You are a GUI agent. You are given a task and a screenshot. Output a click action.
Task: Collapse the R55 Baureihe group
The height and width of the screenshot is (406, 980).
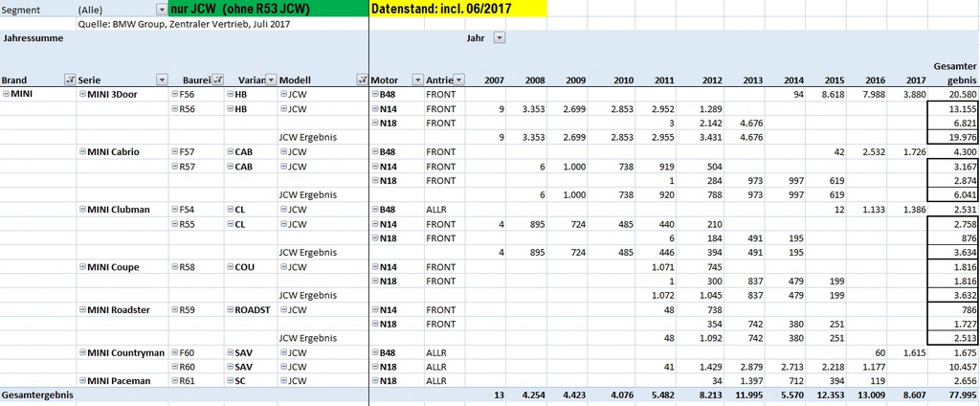[174, 224]
